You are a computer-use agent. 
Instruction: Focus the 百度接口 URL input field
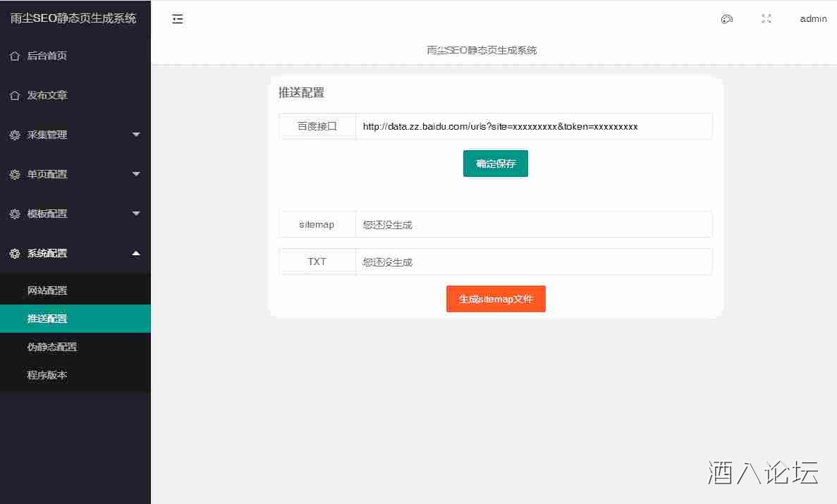pyautogui.click(x=533, y=127)
